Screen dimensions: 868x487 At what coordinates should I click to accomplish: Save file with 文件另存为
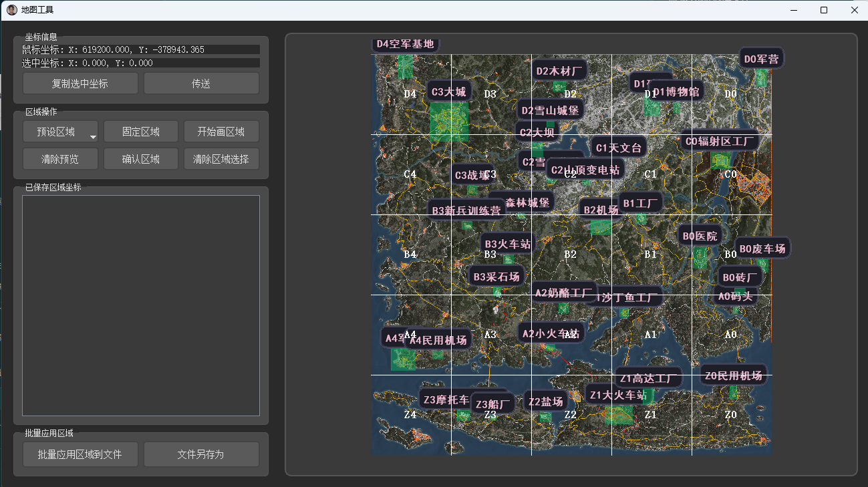201,454
